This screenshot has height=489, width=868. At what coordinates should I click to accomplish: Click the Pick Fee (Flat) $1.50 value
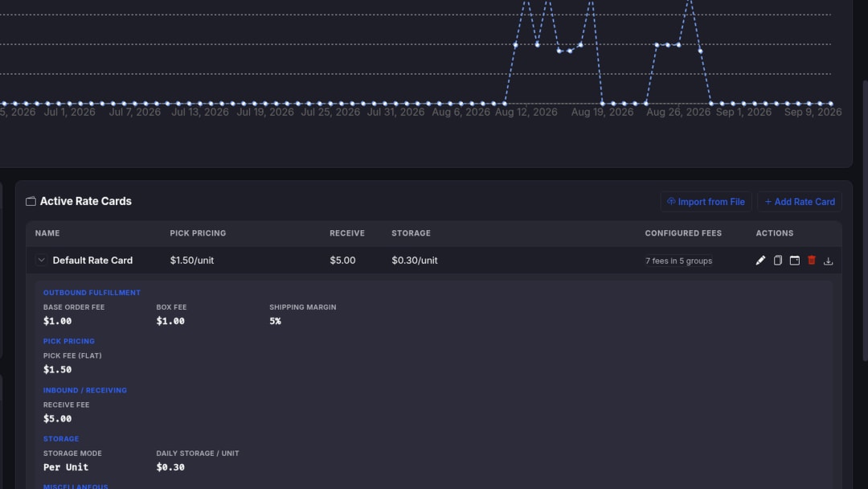point(58,369)
